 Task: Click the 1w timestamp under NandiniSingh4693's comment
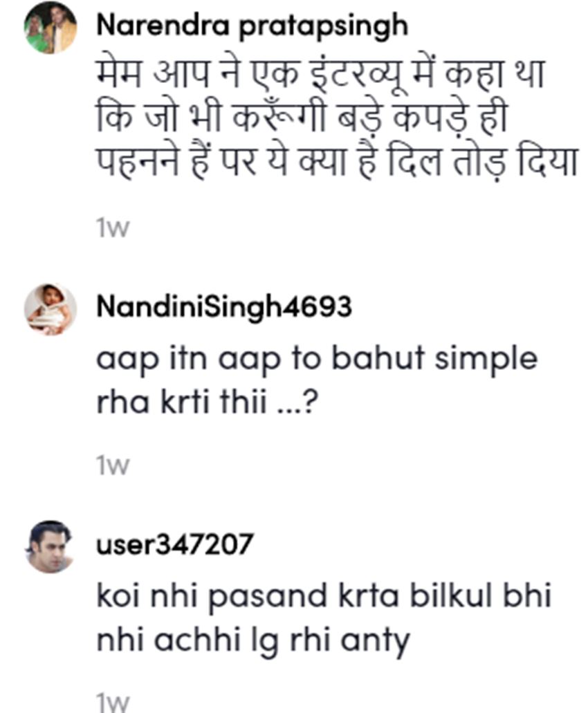click(x=113, y=467)
